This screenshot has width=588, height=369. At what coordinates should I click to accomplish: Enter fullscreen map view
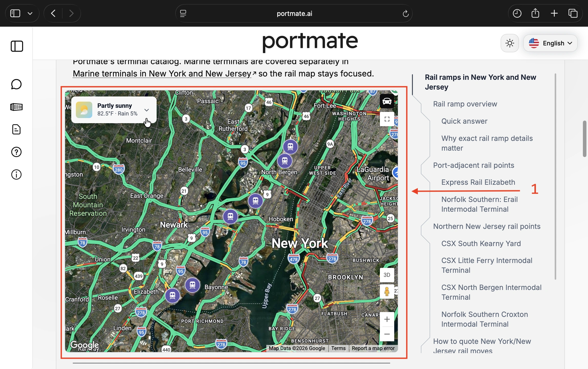coord(387,119)
